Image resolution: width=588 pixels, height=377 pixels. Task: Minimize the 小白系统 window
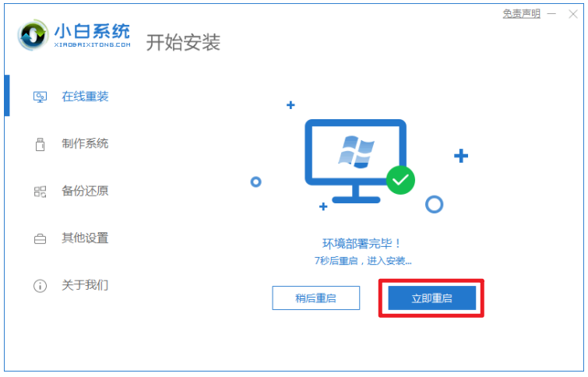551,14
